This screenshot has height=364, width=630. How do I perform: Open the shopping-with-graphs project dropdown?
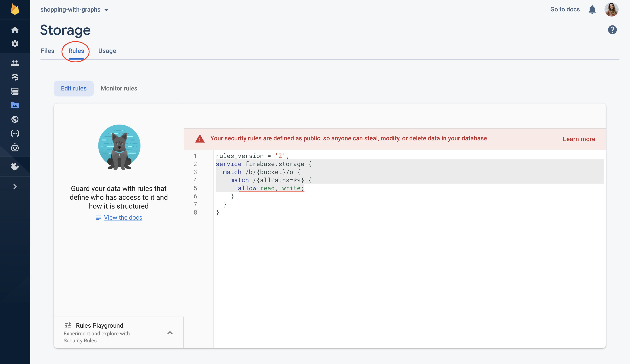(108, 9)
